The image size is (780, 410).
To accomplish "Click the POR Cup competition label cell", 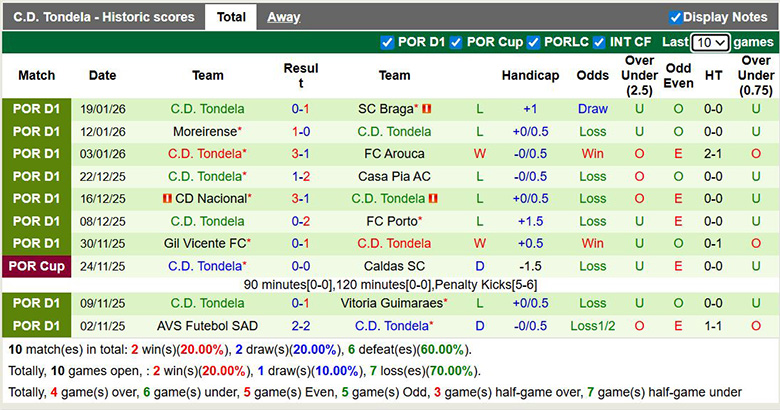I will tap(37, 267).
